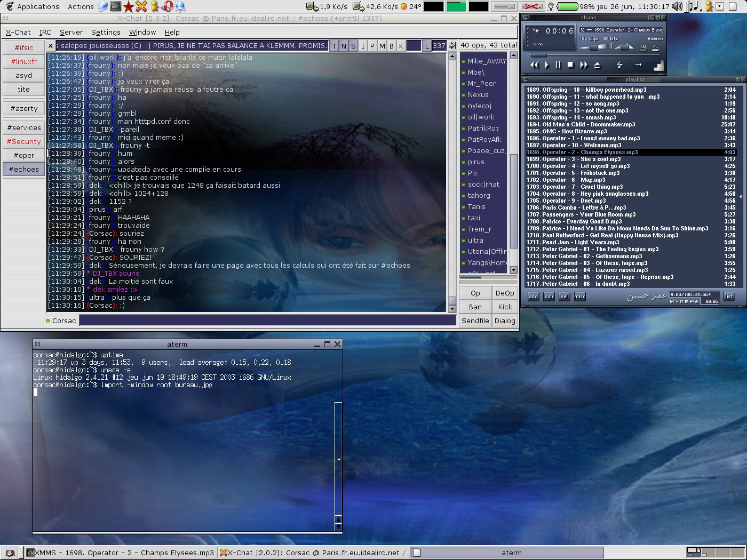Image resolution: width=747 pixels, height=560 pixels.
Task: Toggle repeat arrow in XMMS player
Action: [x=638, y=65]
